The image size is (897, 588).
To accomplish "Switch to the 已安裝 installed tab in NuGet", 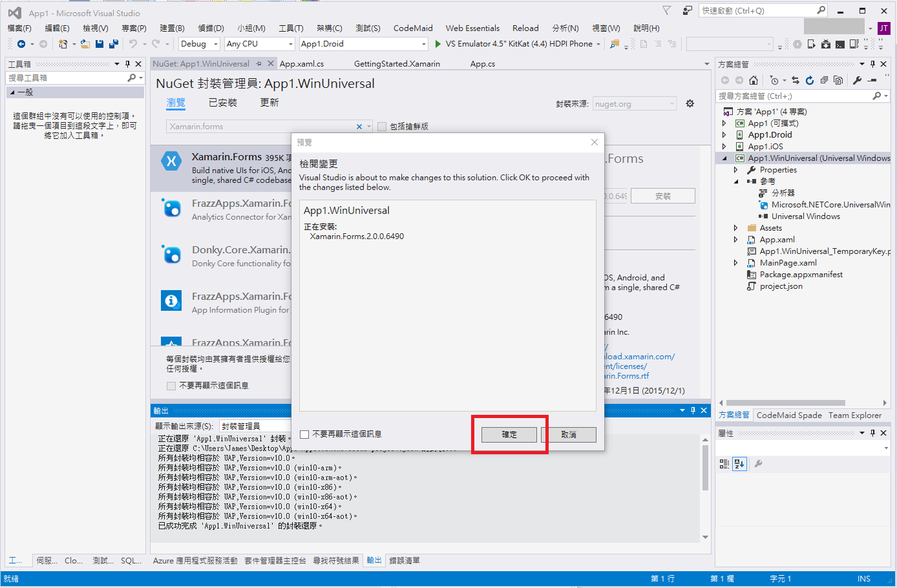I will coord(223,103).
